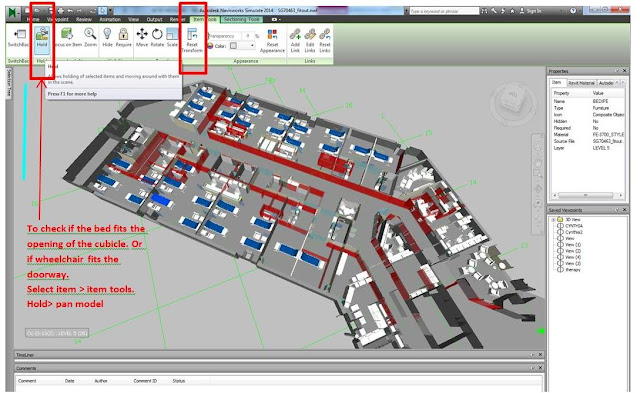Toggle Hide for the selected item
Screen dimensions: 640x393
107,38
